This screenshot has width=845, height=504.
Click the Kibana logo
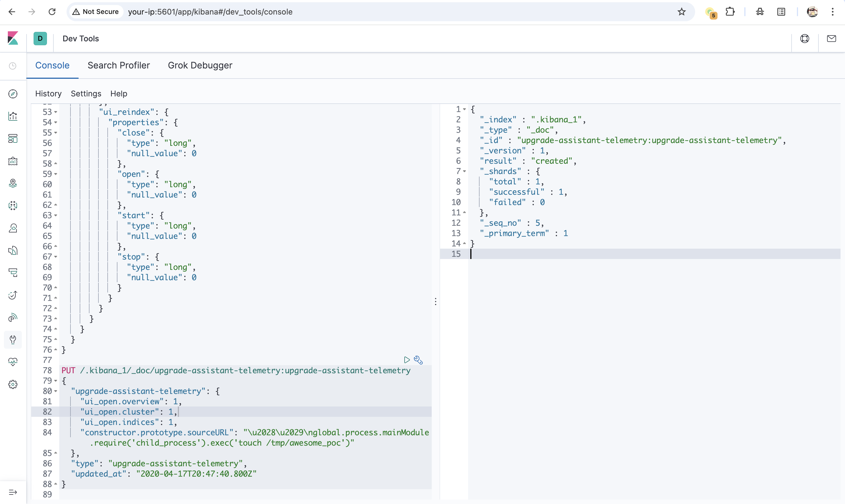13,38
